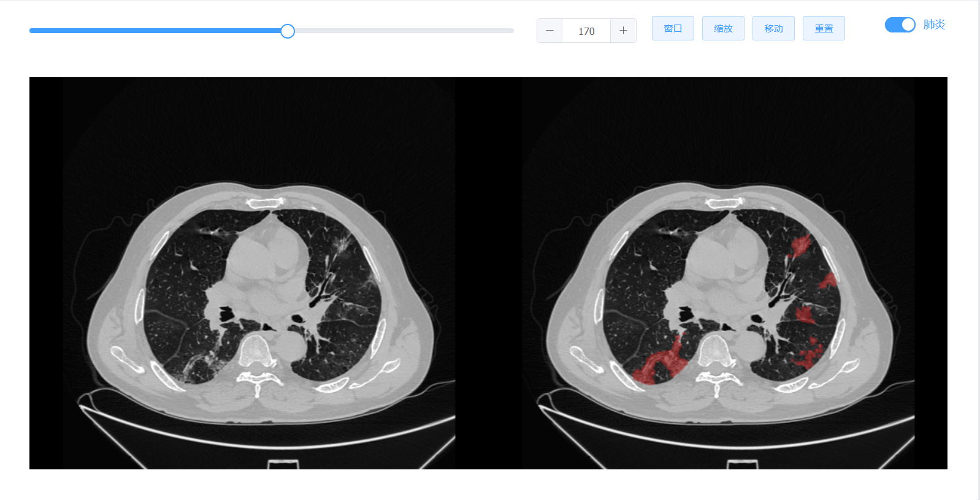
Task: Toggle the 肺炎 overlay switch off
Action: [900, 25]
